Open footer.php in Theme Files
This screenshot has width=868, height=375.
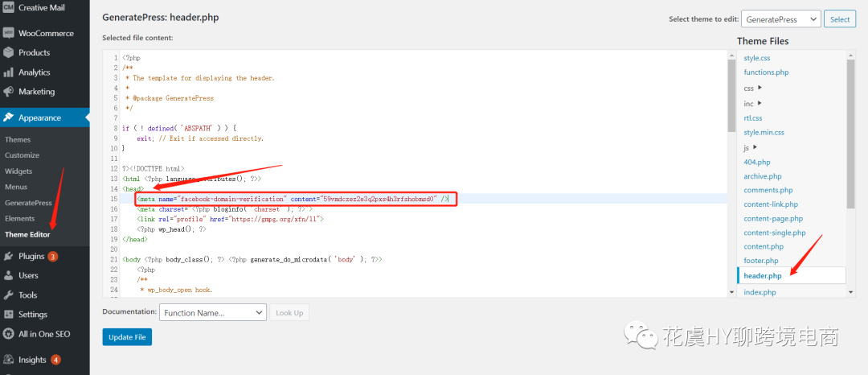click(761, 261)
